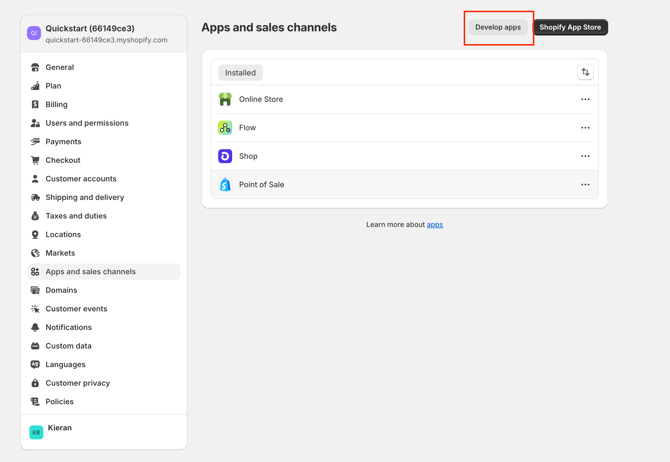The height and width of the screenshot is (462, 670).
Task: Select Apps and sales channels item
Action: click(104, 272)
